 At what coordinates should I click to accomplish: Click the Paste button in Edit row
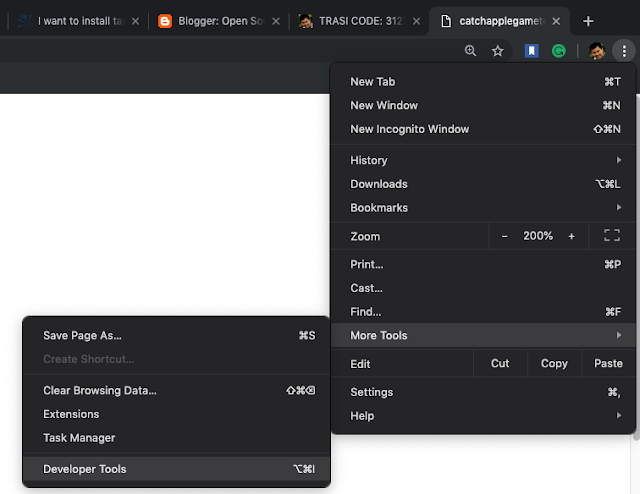(x=608, y=364)
